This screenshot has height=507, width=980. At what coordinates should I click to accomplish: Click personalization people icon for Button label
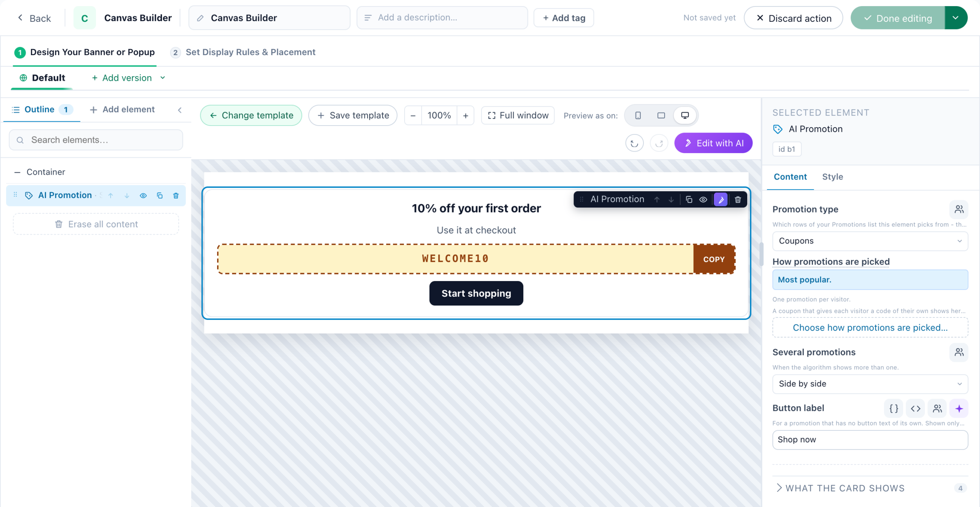[938, 408]
